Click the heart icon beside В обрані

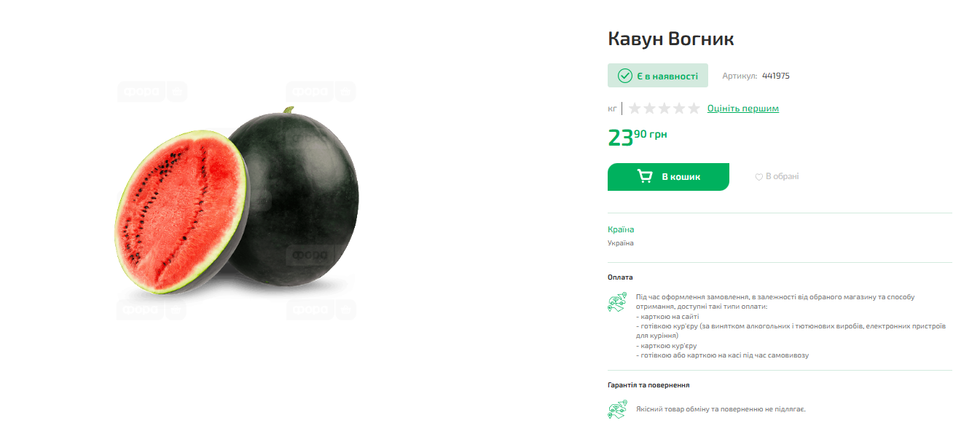[x=758, y=177]
